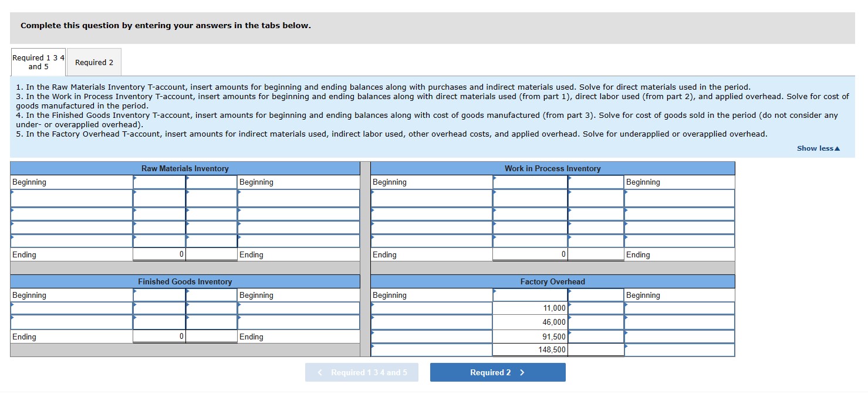Switch to the Required 2 tab
Screen dimensions: 868x394
pos(94,62)
